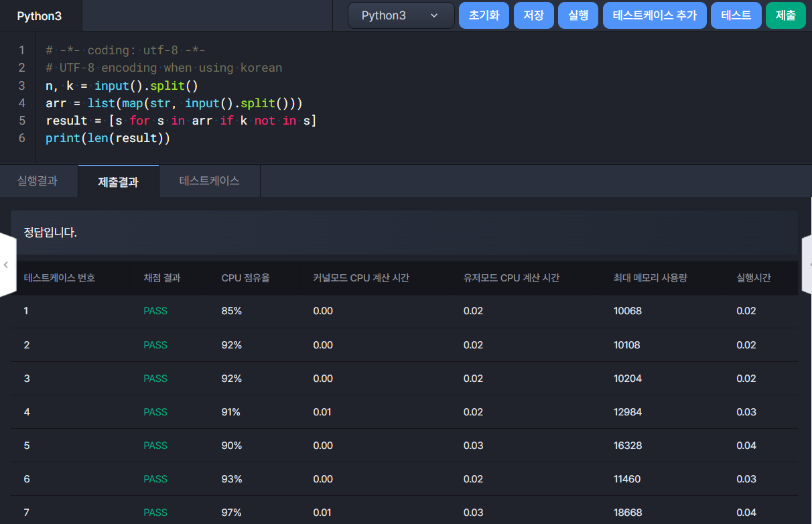The width and height of the screenshot is (812, 524).
Task: Switch to the 실행결과 tab
Action: coord(38,181)
